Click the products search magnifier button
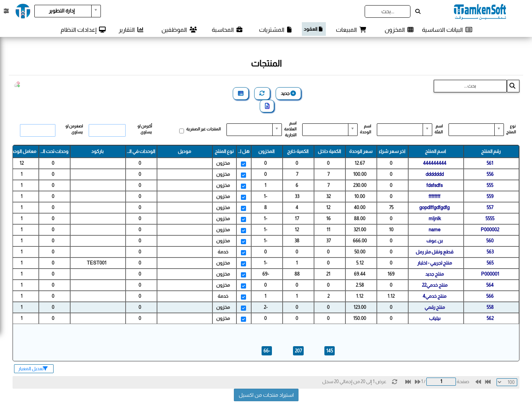532x416 pixels. (513, 86)
